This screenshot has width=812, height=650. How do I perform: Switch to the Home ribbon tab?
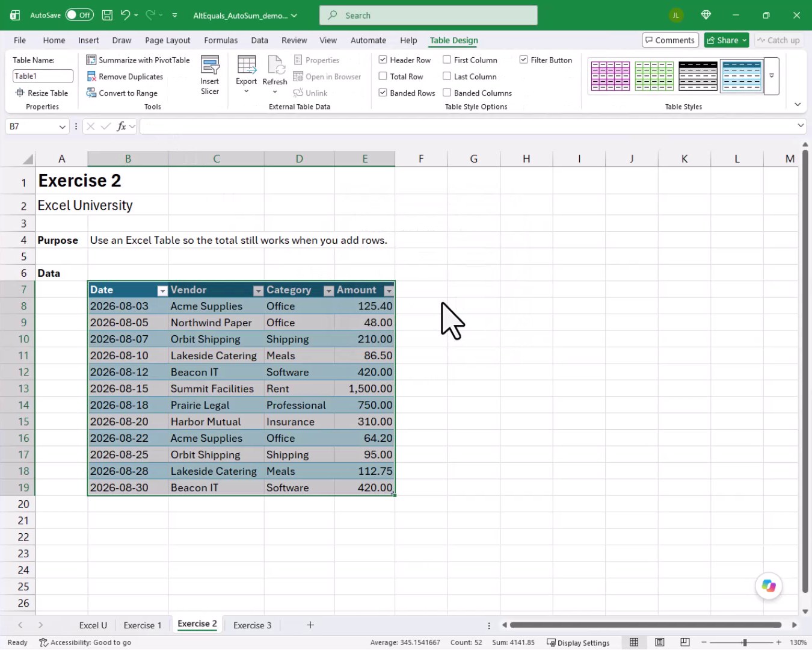54,40
